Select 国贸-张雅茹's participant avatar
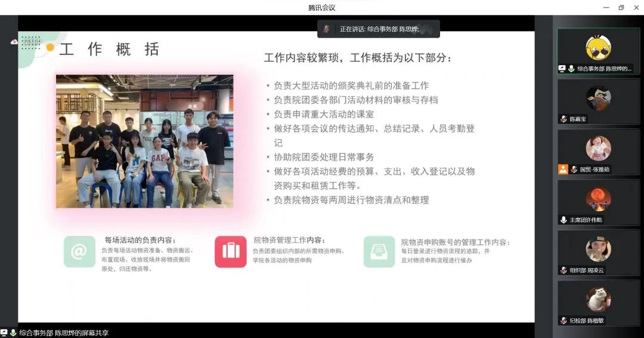This screenshot has width=644, height=338. (598, 148)
